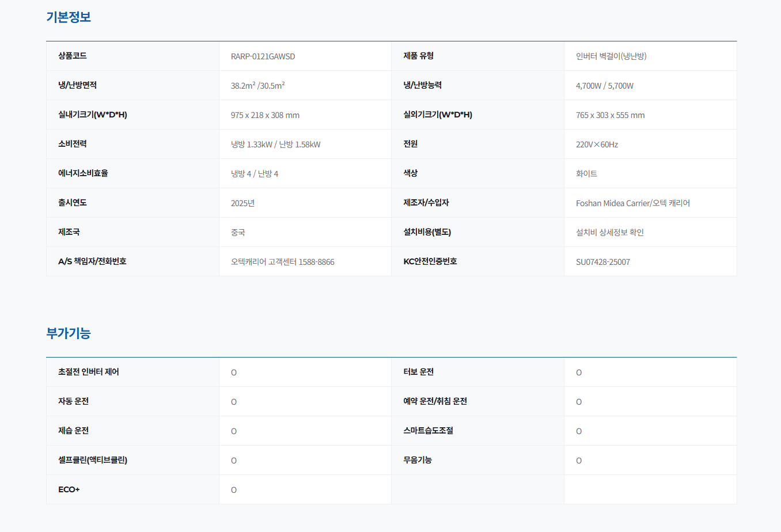The image size is (781, 532).
Task: Click the power consumption value 냉방 1.33kW / 난방 1.58kW
Action: [275, 145]
